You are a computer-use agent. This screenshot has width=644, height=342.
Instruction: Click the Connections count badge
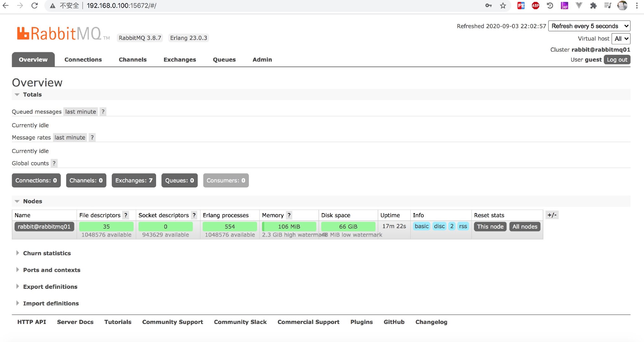[36, 180]
